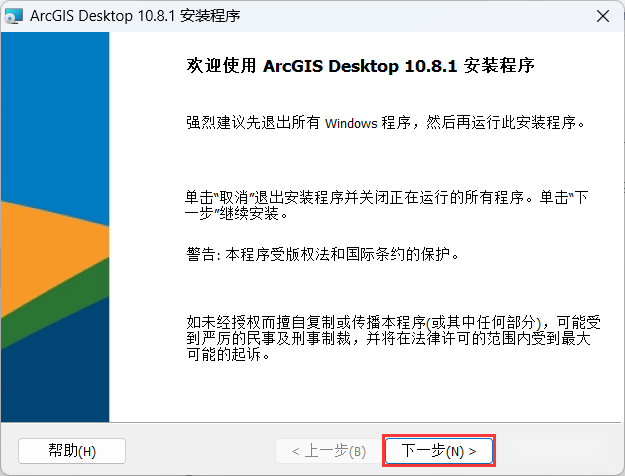Click the title bar text ArcGIS Desktop 10.8.1 安装程序
The height and width of the screenshot is (476, 625).
tap(135, 16)
